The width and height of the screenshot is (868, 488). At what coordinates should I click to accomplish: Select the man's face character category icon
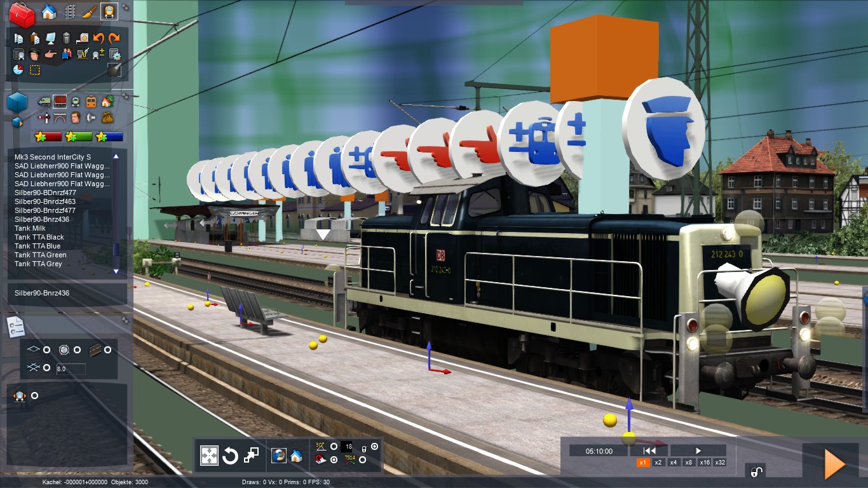(76, 117)
